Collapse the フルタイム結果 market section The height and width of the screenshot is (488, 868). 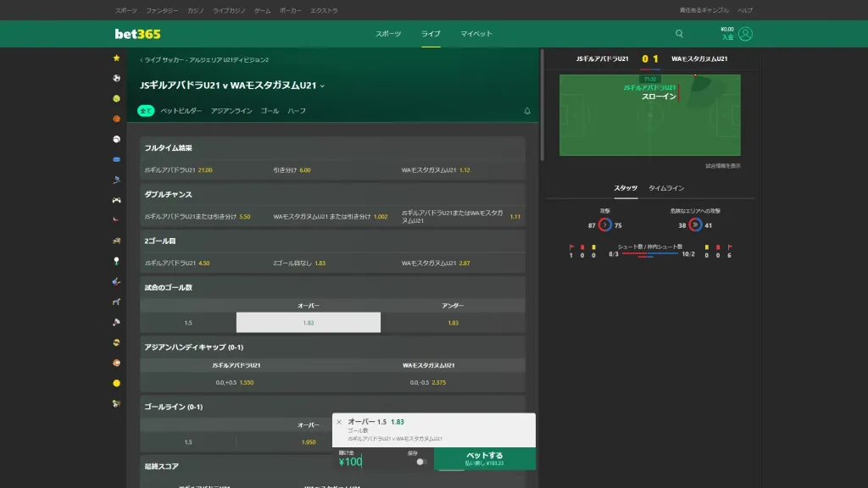coord(332,148)
